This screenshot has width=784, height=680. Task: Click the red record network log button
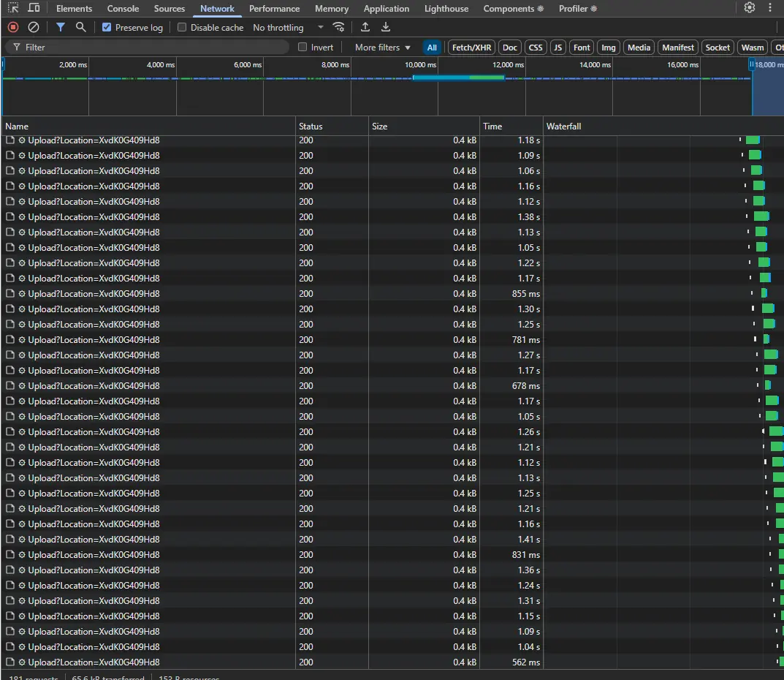(x=12, y=27)
